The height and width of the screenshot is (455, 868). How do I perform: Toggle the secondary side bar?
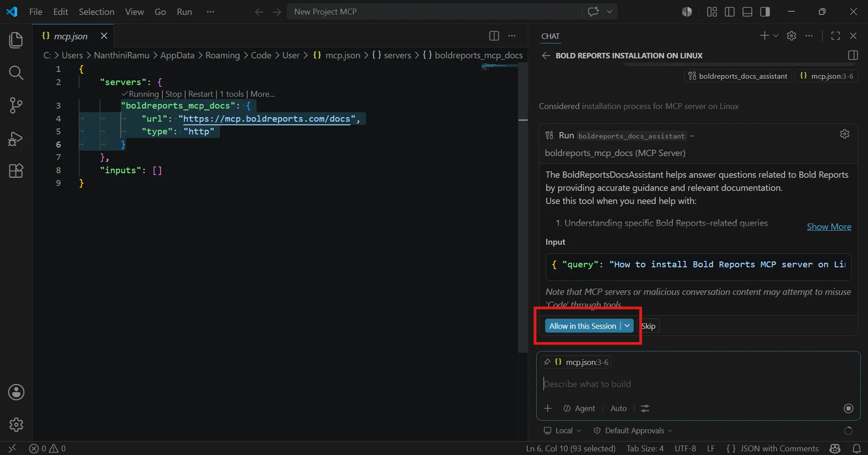click(x=765, y=12)
